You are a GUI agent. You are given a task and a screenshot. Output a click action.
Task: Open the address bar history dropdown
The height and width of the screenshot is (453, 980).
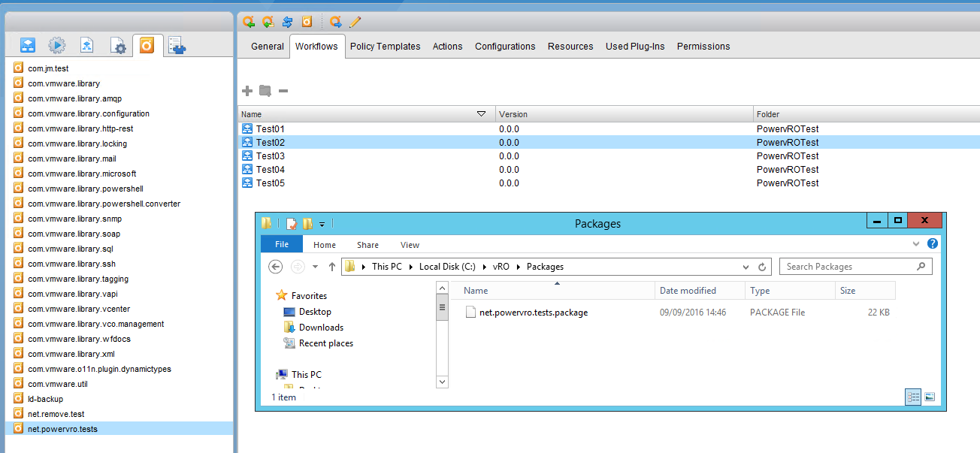pos(746,267)
